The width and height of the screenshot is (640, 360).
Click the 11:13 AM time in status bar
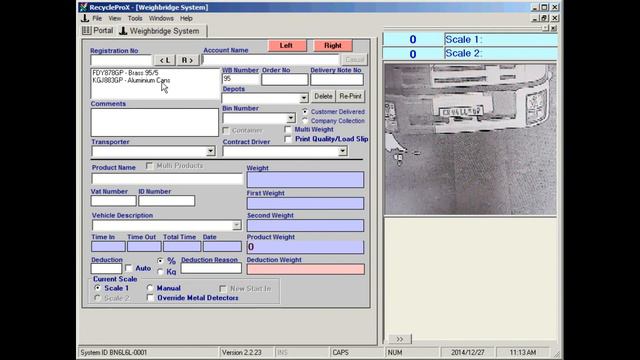[x=523, y=352]
